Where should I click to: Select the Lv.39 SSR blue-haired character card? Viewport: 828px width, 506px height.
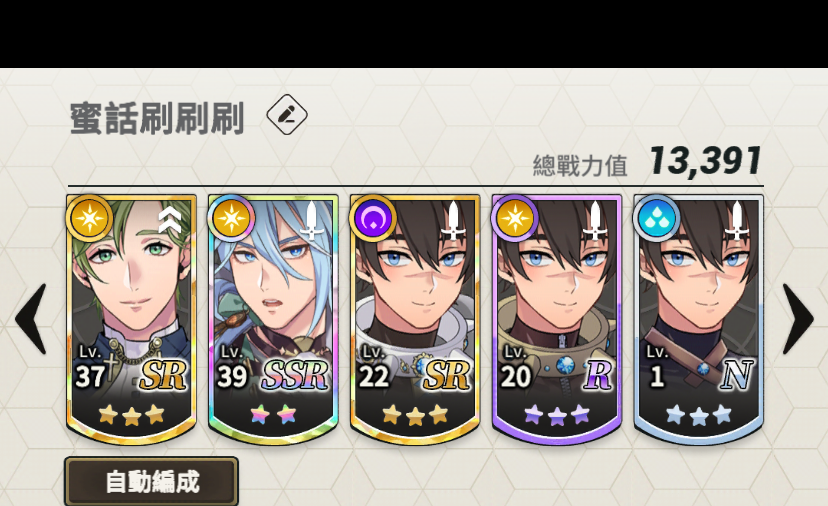pos(273,319)
